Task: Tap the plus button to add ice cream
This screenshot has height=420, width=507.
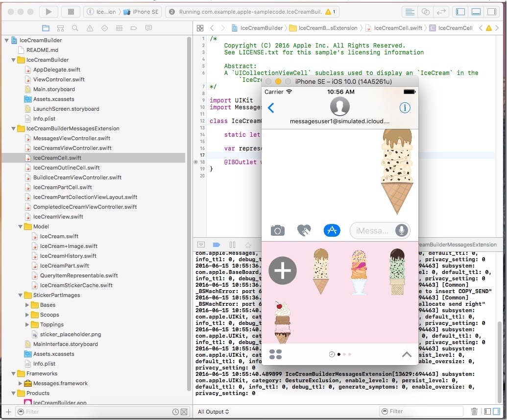Action: click(283, 271)
